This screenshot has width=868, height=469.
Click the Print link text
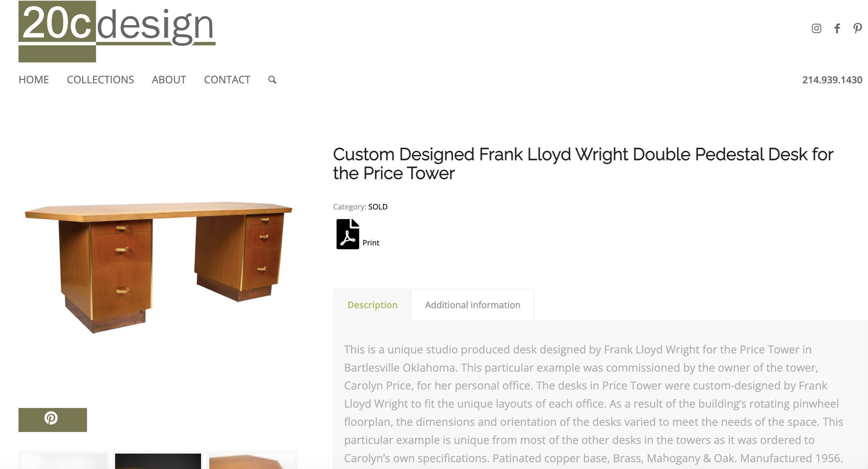pyautogui.click(x=371, y=243)
